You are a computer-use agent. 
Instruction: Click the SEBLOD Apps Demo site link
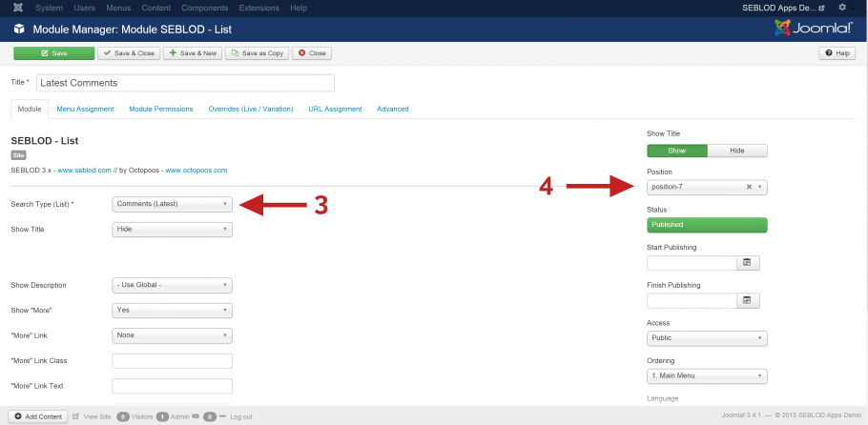(x=783, y=8)
